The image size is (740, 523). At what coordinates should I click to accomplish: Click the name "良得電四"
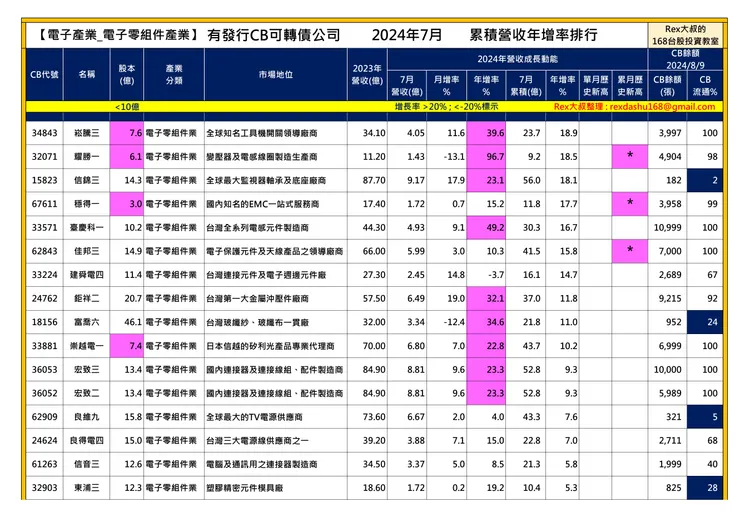87,440
